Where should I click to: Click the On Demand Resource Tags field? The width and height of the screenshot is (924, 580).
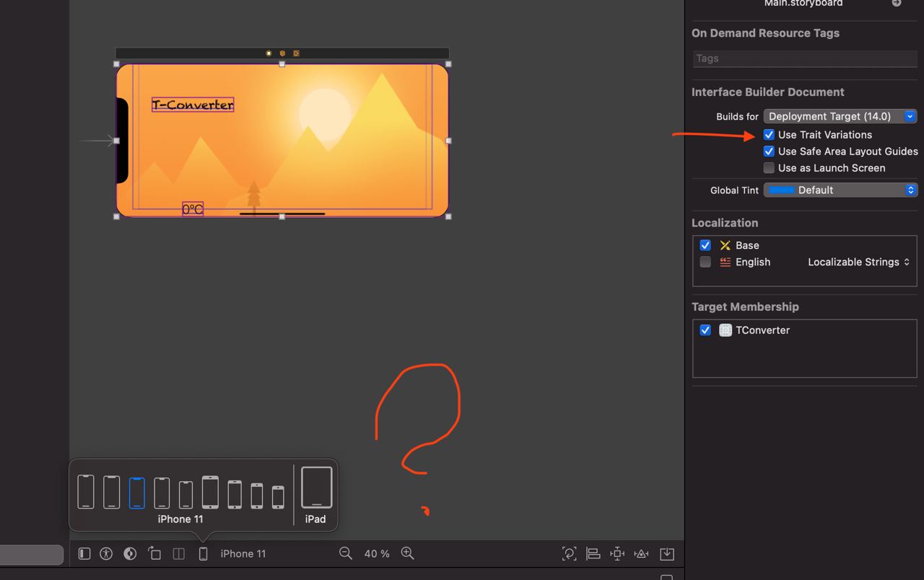[x=804, y=58]
